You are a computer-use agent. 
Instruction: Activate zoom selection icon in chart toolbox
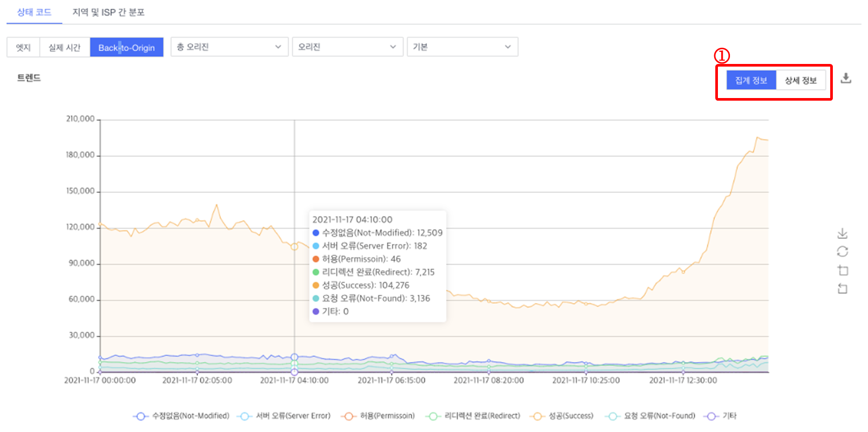[842, 270]
